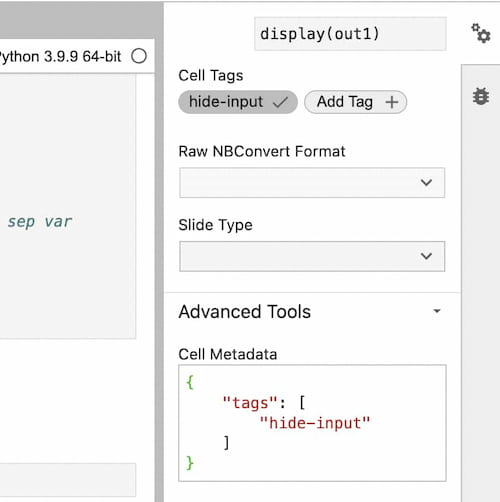Open the Slide Type dropdown

coord(312,256)
